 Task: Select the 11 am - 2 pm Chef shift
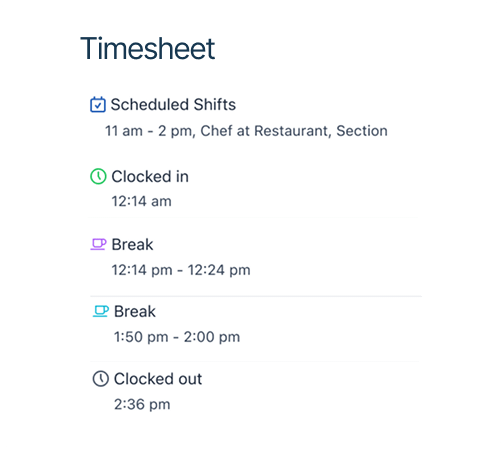click(246, 131)
